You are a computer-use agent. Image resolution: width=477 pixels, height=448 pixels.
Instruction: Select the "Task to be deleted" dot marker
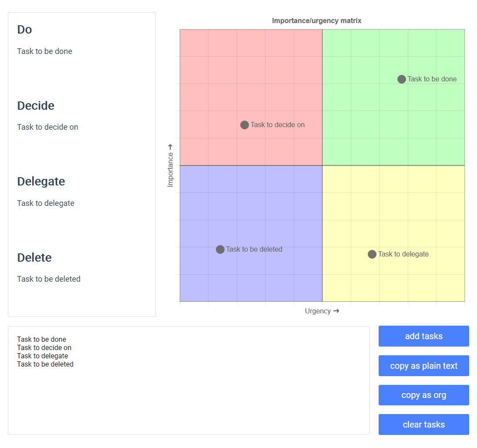tap(220, 249)
